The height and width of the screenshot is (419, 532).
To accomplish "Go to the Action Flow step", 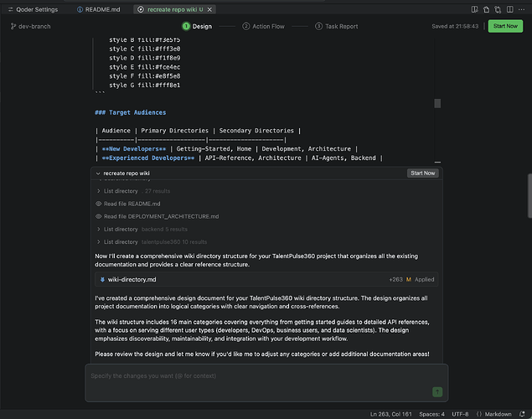I will click(263, 26).
